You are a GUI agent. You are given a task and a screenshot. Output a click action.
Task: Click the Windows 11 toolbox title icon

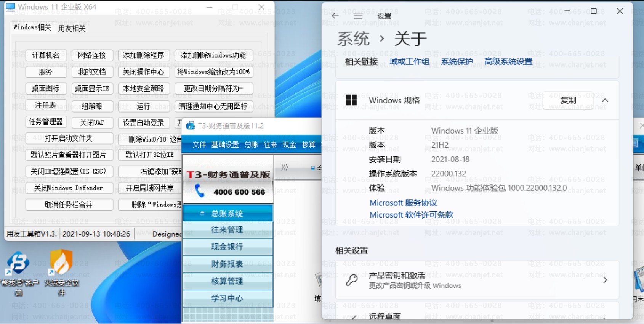click(10, 7)
